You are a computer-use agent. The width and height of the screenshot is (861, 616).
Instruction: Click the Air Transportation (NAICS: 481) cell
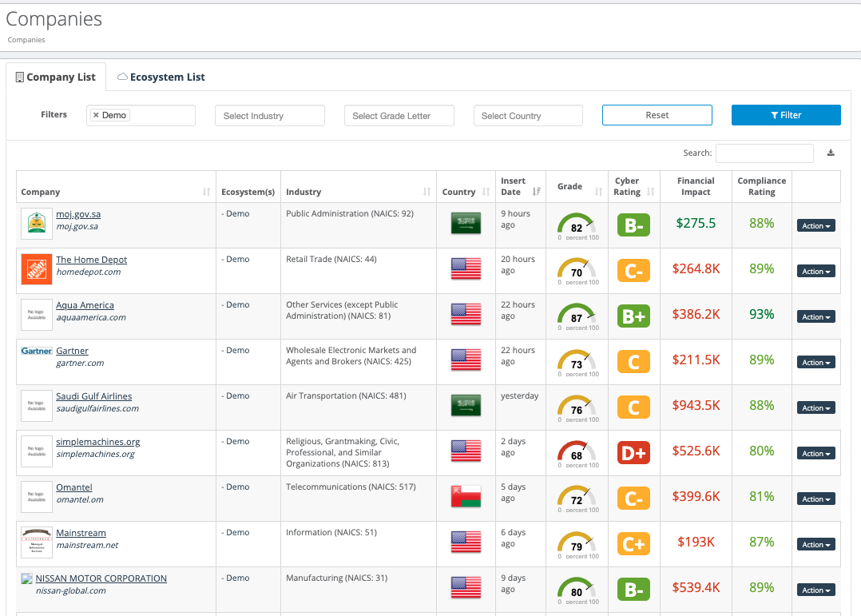click(x=346, y=395)
